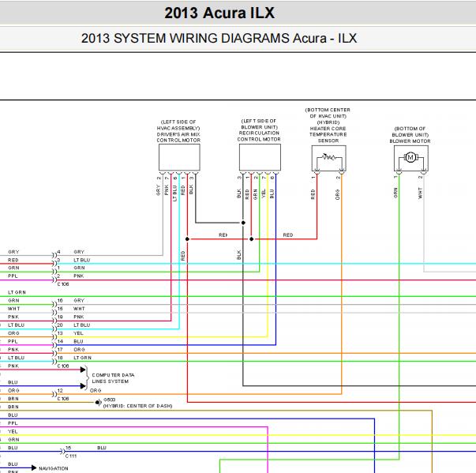
Task: Click the vertical GRN label under recirculation motor
Action: (x=255, y=194)
